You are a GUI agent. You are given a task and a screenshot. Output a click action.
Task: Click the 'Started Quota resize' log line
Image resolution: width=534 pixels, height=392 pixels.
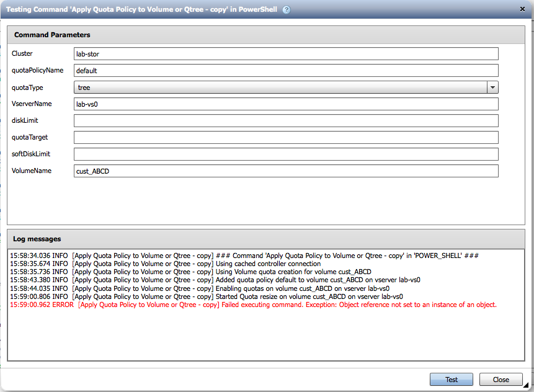207,296
